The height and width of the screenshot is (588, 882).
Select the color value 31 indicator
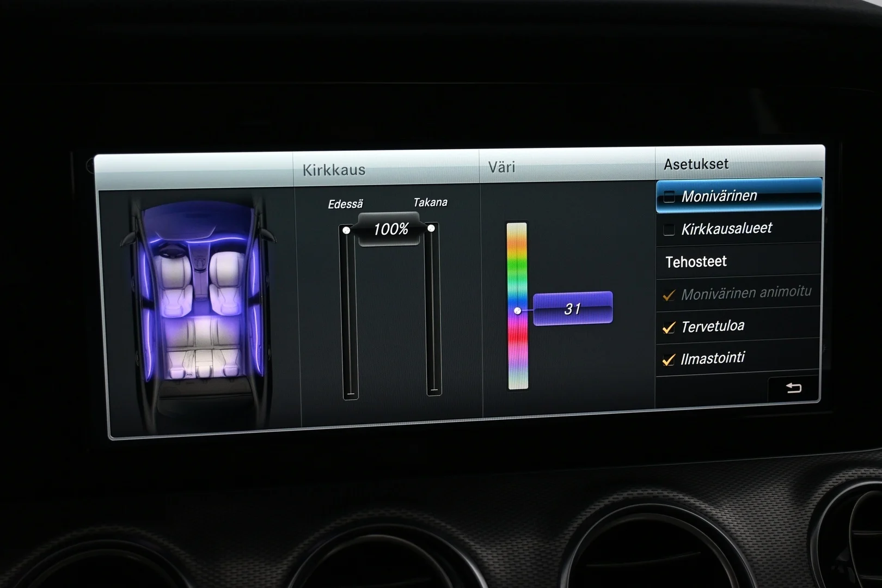pyautogui.click(x=573, y=309)
